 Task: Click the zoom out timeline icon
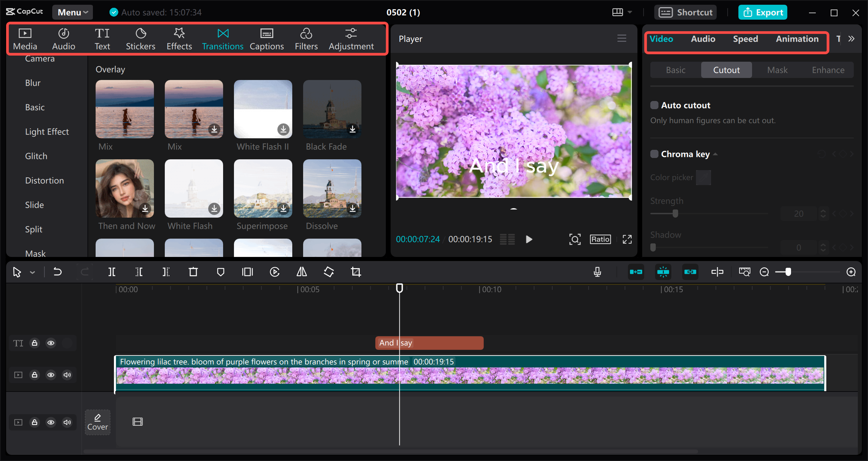(x=764, y=272)
